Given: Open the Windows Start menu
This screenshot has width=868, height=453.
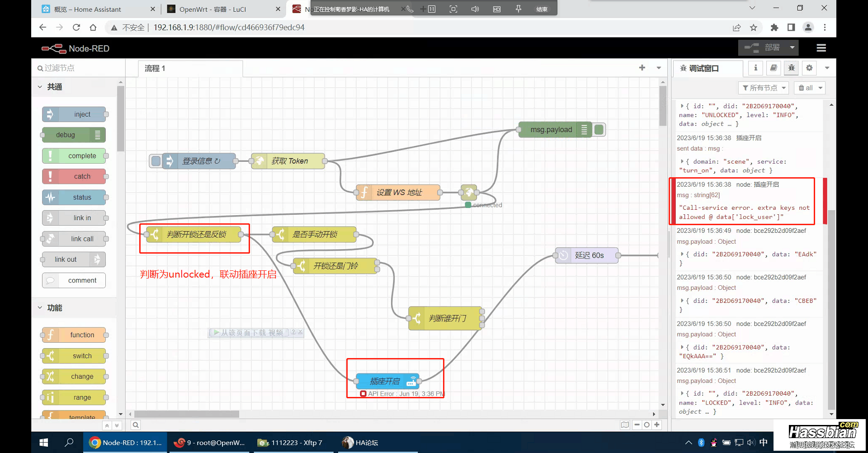Looking at the screenshot, I should pos(44,443).
